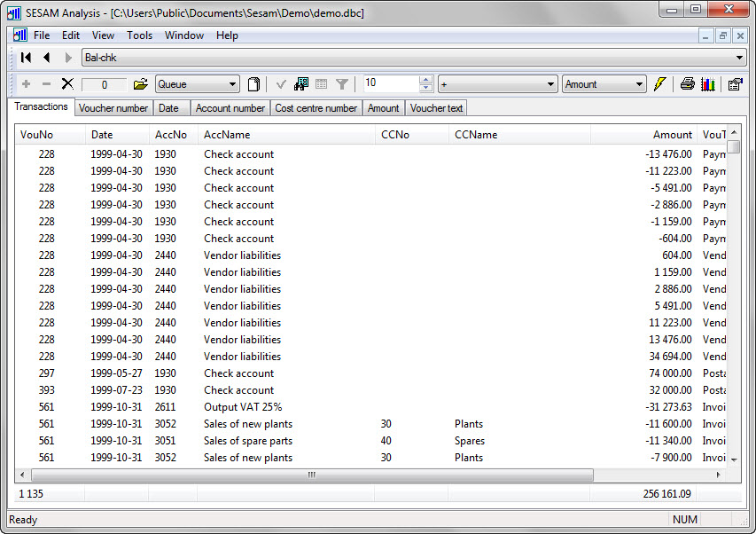Image resolution: width=756 pixels, height=534 pixels.
Task: Open the Tools menu
Action: point(139,35)
